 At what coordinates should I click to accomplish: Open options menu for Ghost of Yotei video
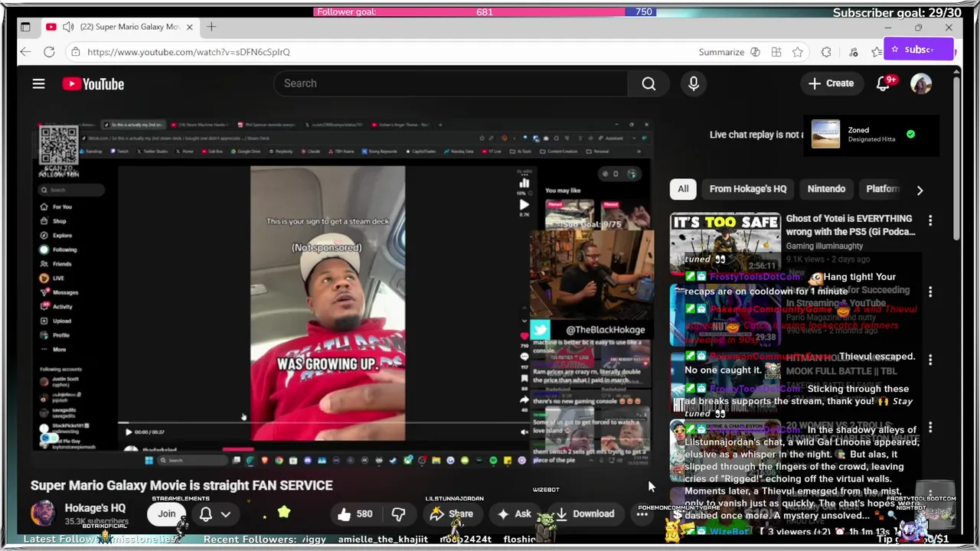(x=930, y=221)
